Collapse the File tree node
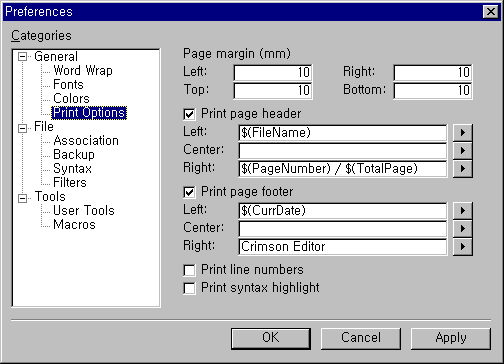Viewport: 504px width, 364px height. click(x=22, y=128)
